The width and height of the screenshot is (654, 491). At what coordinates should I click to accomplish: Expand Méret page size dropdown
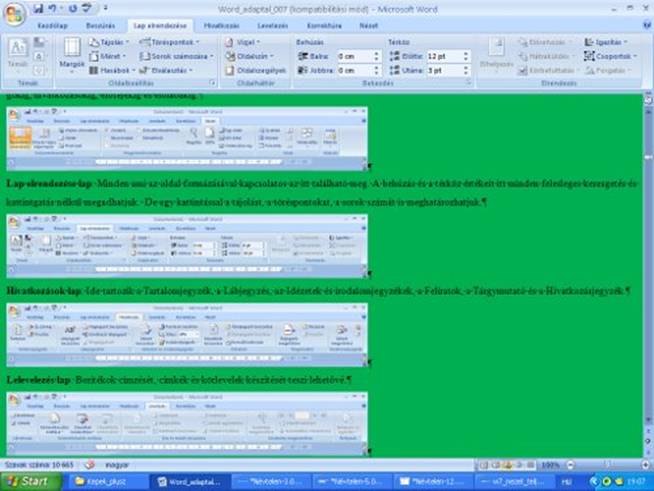[108, 56]
